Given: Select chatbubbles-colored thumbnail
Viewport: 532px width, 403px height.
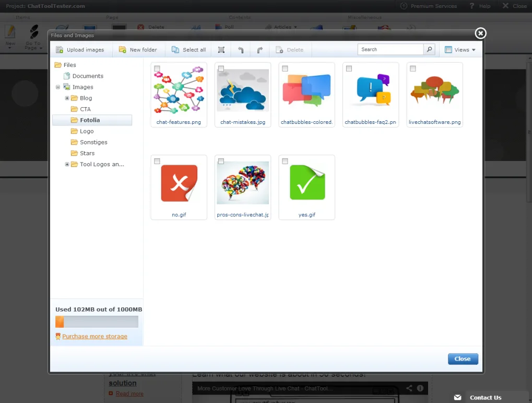Looking at the screenshot, I should [306, 90].
